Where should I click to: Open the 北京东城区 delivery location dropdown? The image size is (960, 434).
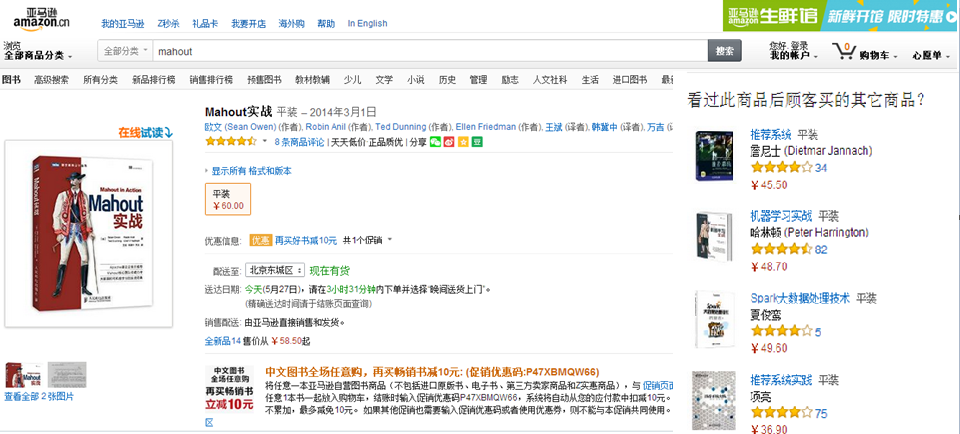point(275,270)
